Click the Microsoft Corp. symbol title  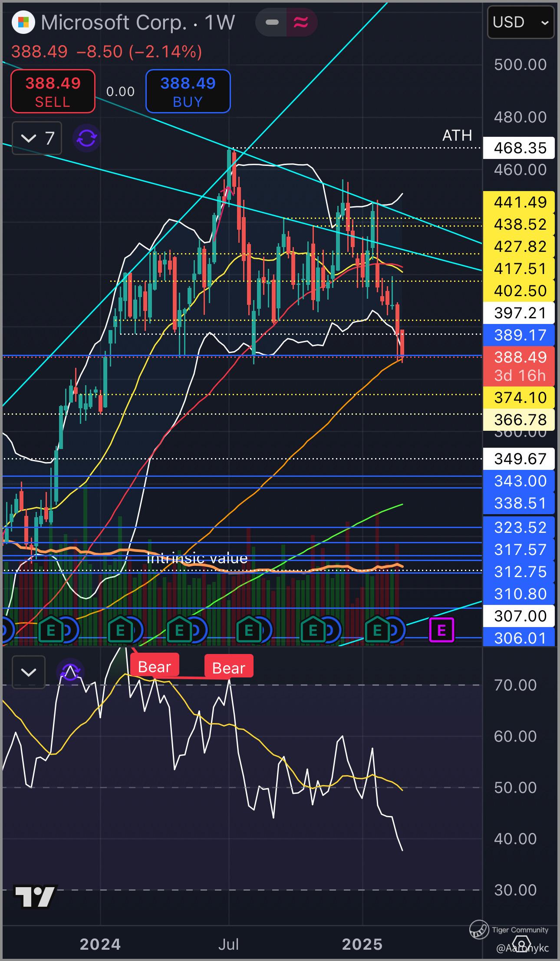point(114,23)
